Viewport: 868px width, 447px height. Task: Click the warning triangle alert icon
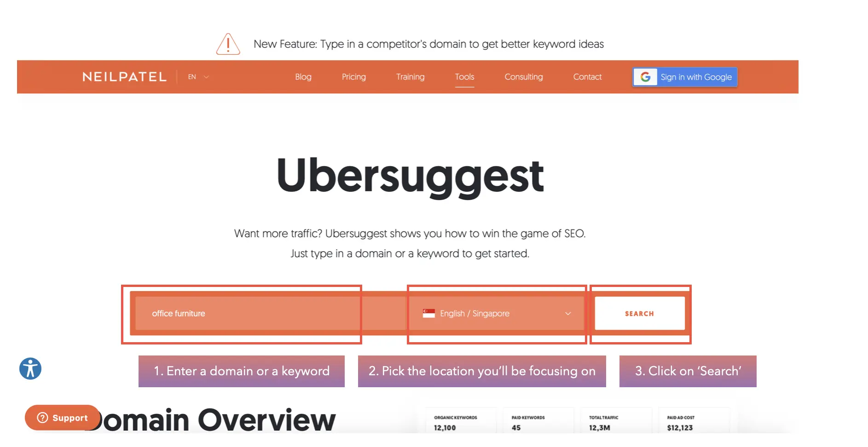click(x=228, y=44)
